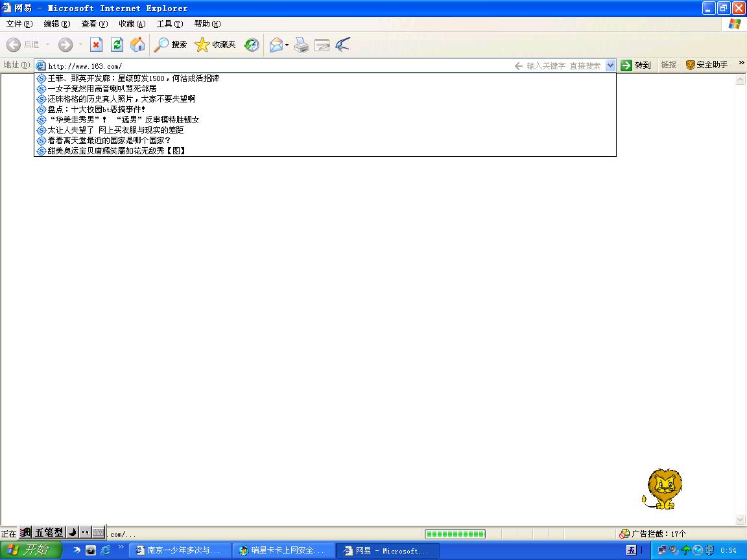Select suggestion 太让人失望了 网上买衣服
747x560 pixels.
pyautogui.click(x=325, y=130)
